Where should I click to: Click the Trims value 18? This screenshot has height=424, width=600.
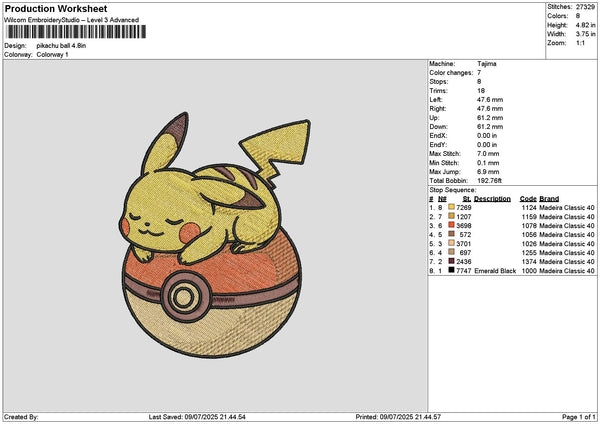[481, 91]
